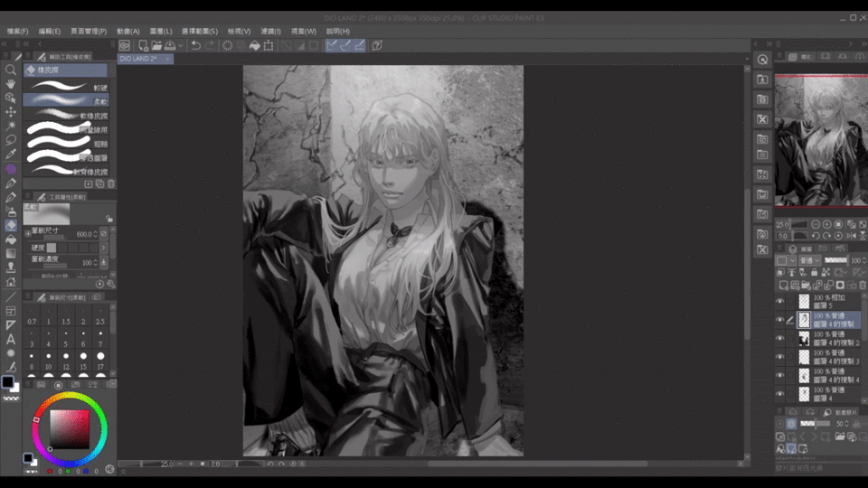Select the Hand move tool
The image size is (868, 488).
coord(11,84)
